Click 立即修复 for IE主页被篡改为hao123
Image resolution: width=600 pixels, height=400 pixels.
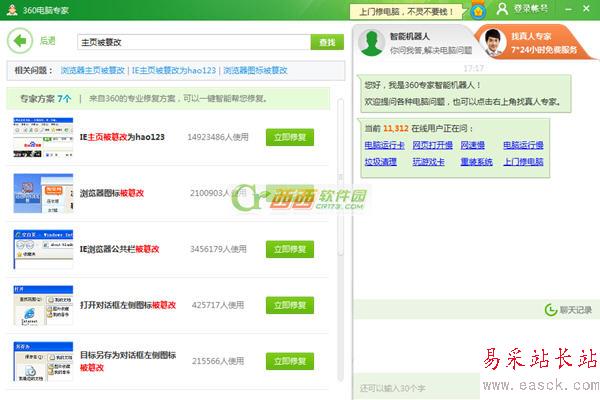point(290,137)
